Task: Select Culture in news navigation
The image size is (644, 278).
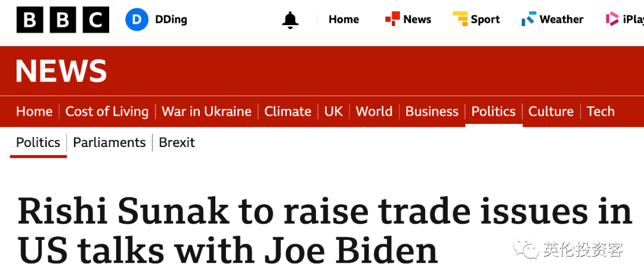Action: pos(551,111)
